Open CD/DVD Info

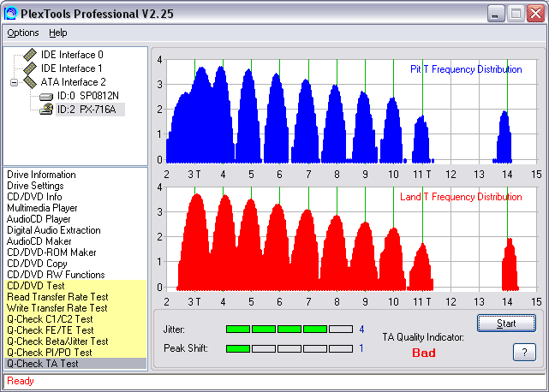tap(34, 197)
